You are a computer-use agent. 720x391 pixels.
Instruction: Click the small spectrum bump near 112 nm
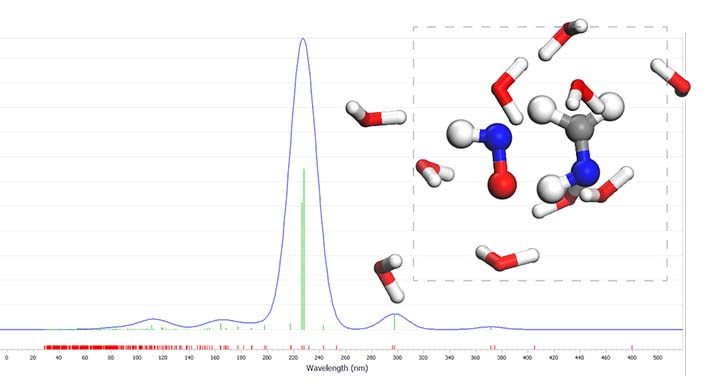(153, 319)
